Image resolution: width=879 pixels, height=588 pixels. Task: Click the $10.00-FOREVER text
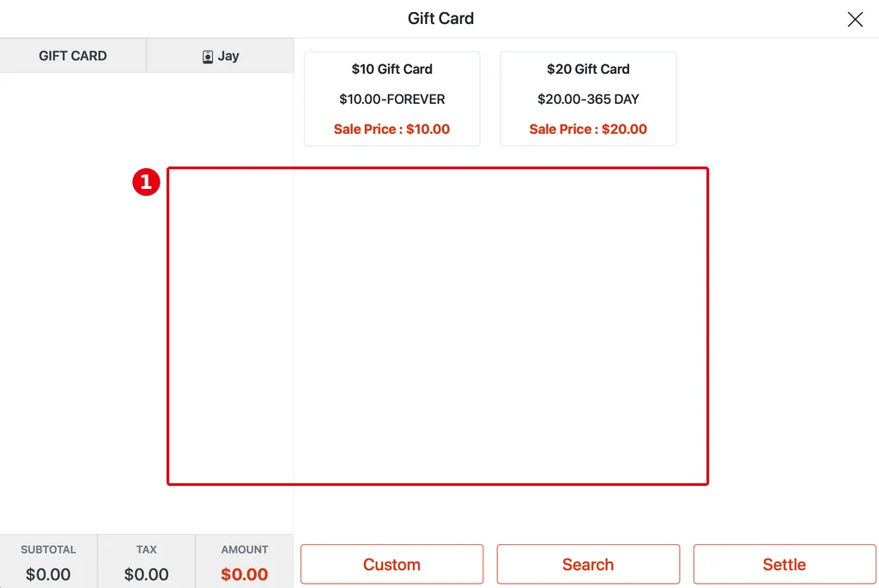click(x=391, y=100)
